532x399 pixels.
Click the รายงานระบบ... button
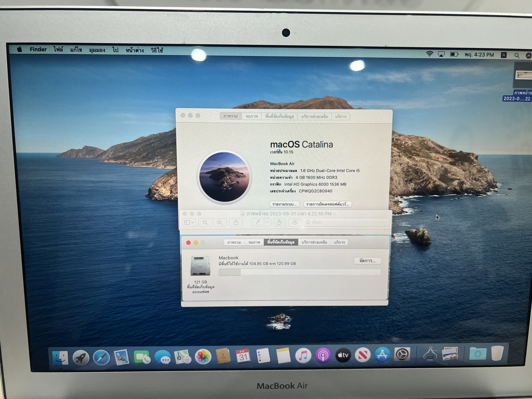[284, 204]
